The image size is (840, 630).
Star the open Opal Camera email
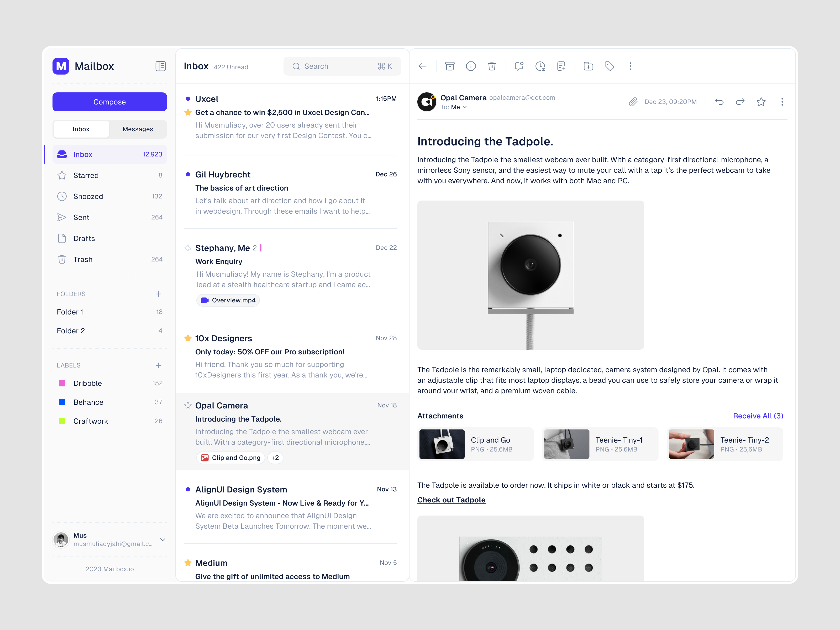761,101
